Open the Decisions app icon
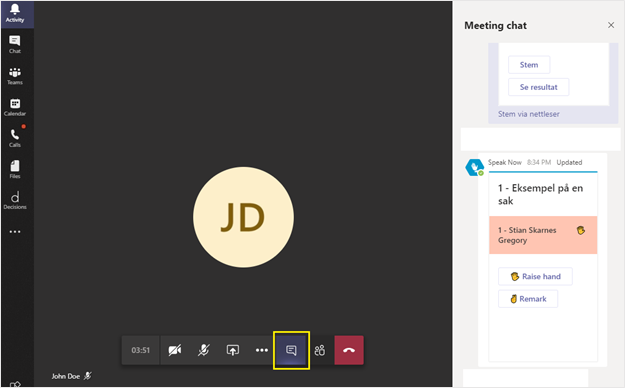This screenshot has height=388, width=625. pos(15,200)
